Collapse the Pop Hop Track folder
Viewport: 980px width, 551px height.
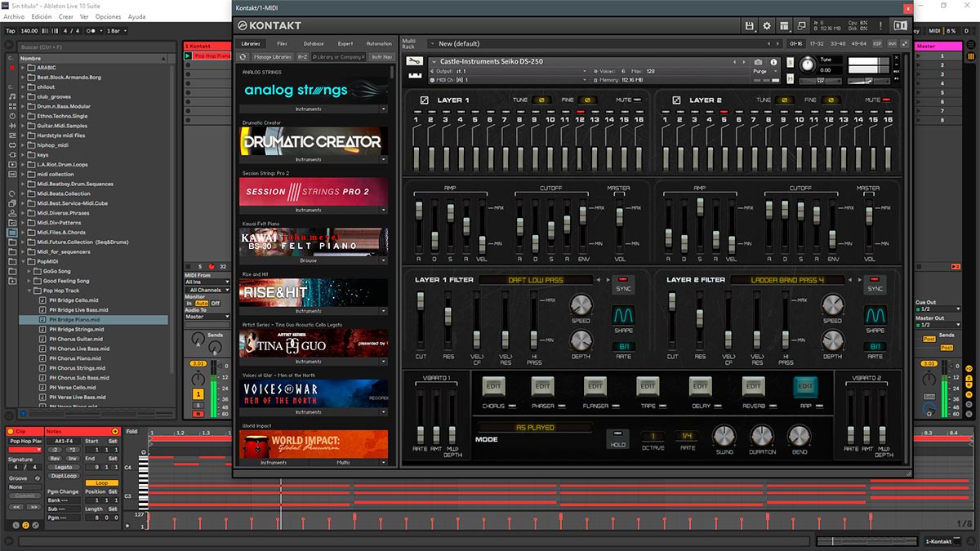31,290
